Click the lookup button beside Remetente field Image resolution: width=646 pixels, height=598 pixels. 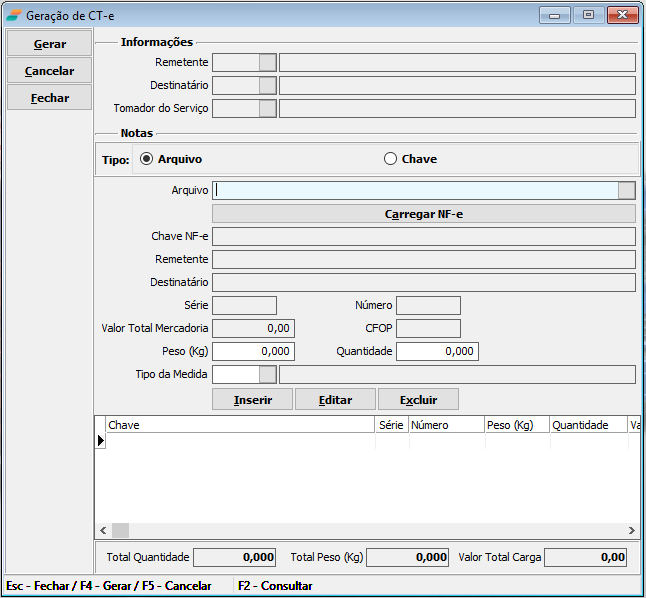click(267, 62)
